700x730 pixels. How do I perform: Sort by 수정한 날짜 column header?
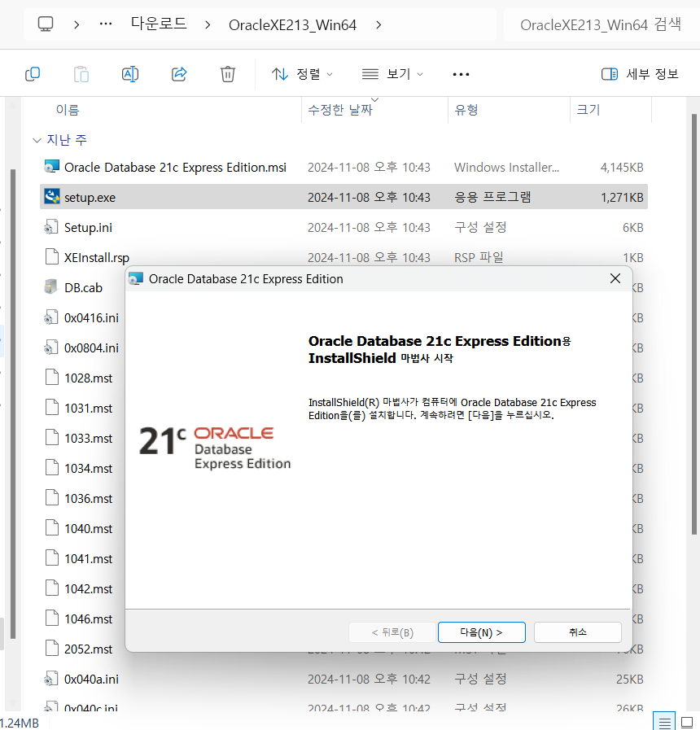[x=340, y=110]
